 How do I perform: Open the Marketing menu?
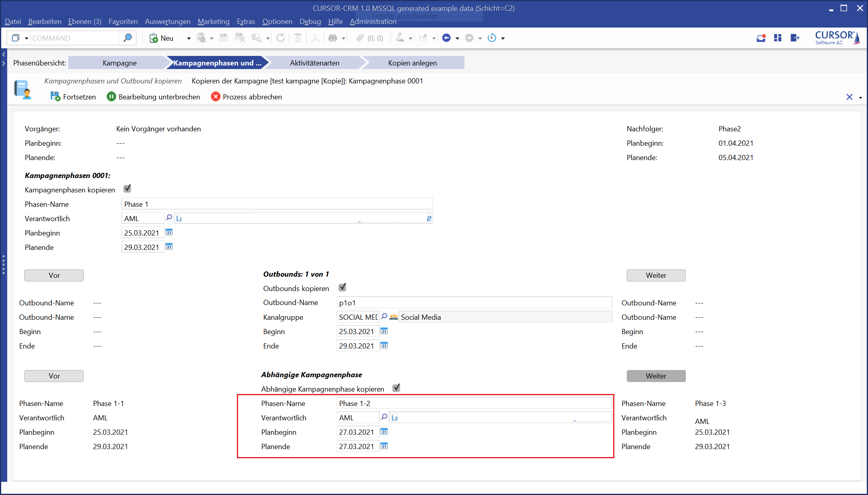tap(213, 22)
